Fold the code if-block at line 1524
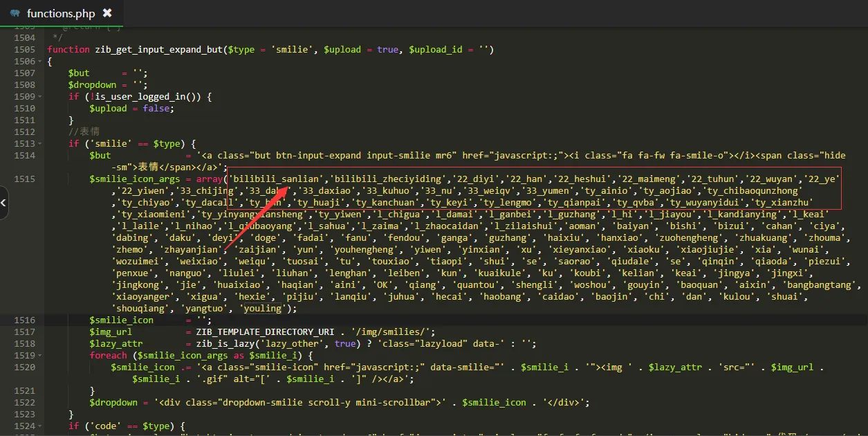Image resolution: width=868 pixels, height=436 pixels. (39, 426)
